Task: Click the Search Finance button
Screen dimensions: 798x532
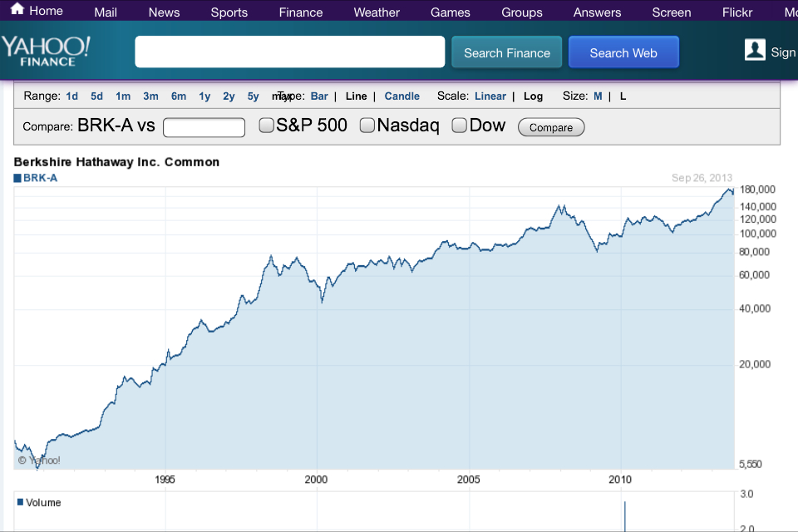Action: tap(507, 52)
